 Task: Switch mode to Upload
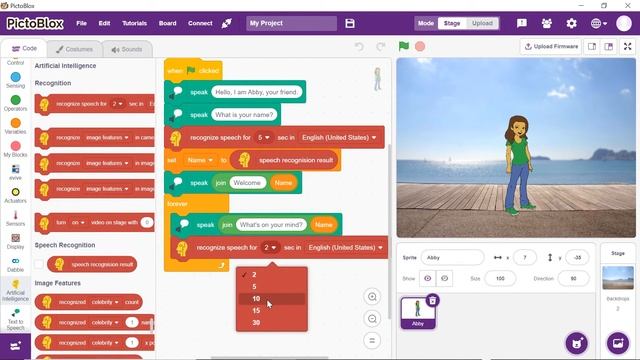[482, 23]
